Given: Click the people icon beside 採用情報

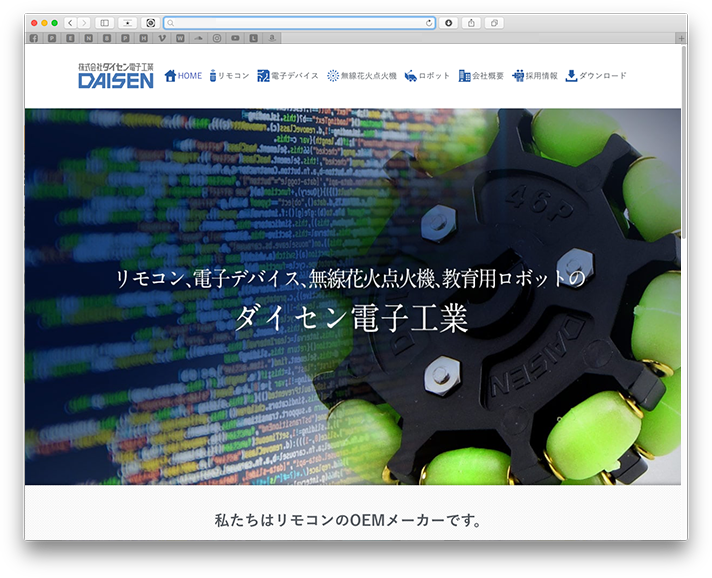Looking at the screenshot, I should click(518, 76).
